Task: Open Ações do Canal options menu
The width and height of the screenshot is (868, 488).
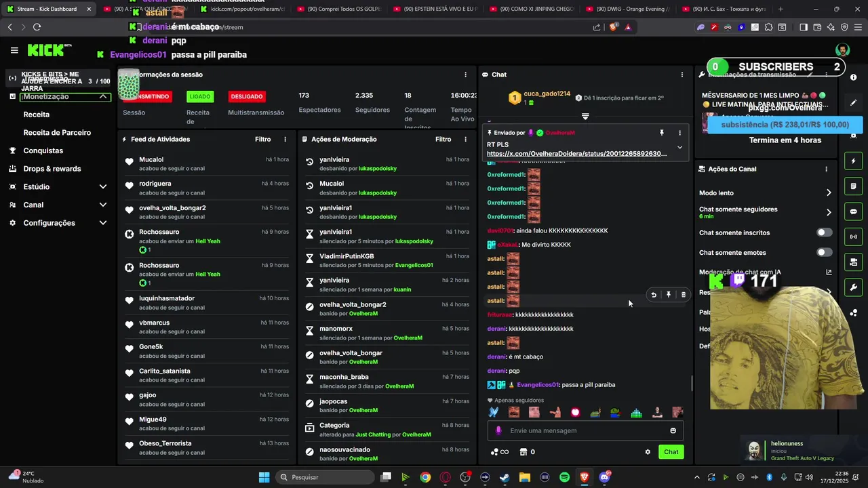Action: coord(826,169)
